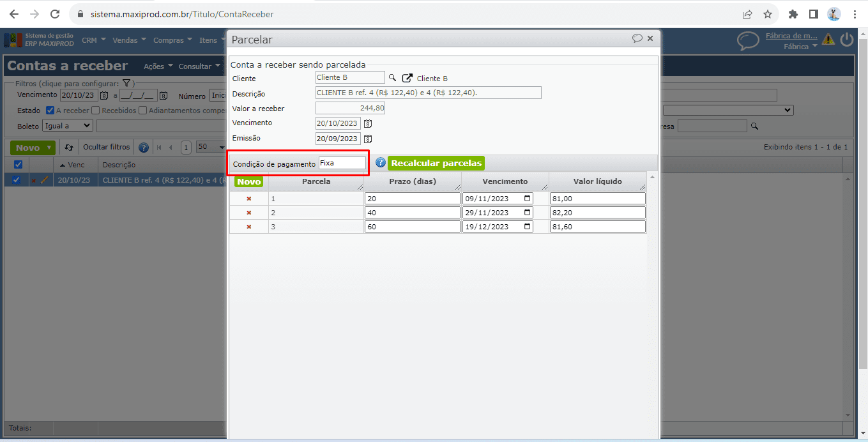Go to first page in list pager
The image size is (868, 442).
click(x=159, y=148)
